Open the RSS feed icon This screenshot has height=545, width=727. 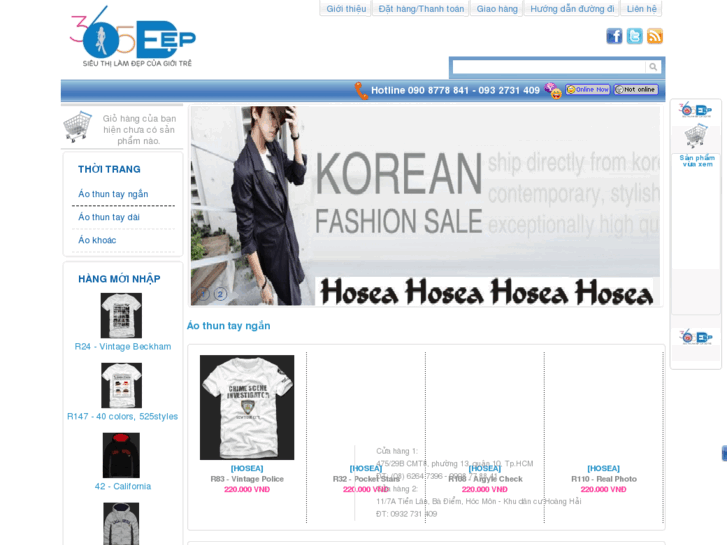pos(655,36)
